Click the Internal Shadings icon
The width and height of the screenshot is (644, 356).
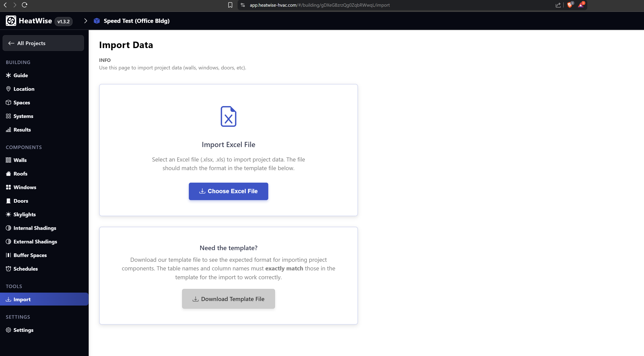[8, 228]
